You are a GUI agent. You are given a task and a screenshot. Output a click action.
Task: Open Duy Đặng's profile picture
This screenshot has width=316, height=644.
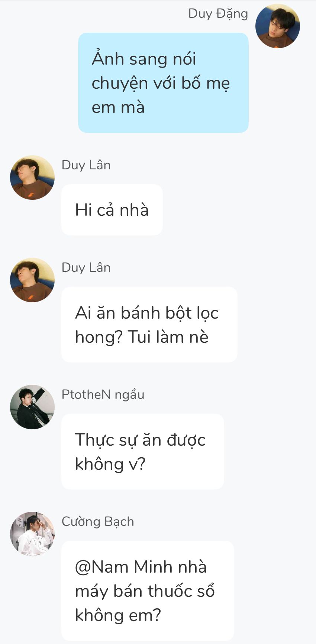point(277,26)
